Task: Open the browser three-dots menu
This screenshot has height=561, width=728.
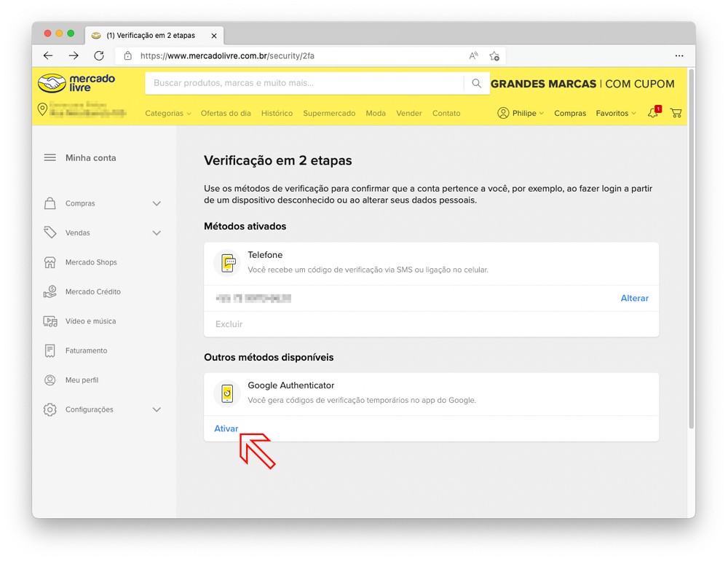Action: click(678, 55)
